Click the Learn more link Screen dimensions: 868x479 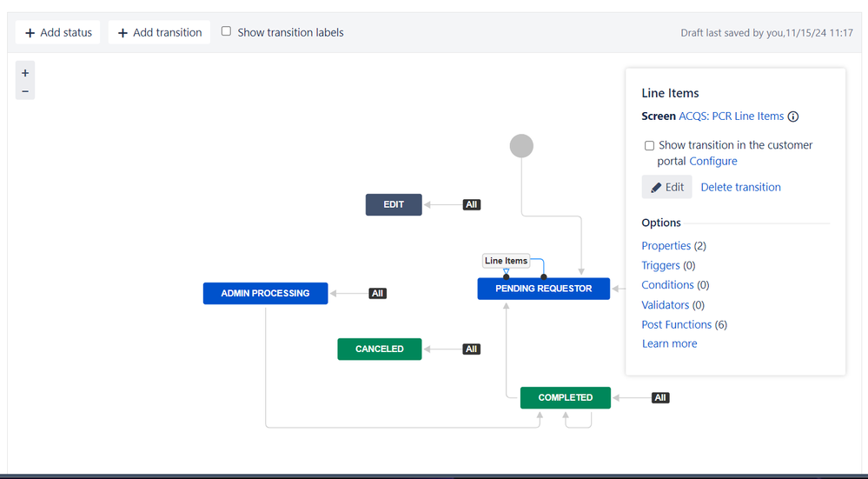(x=669, y=343)
